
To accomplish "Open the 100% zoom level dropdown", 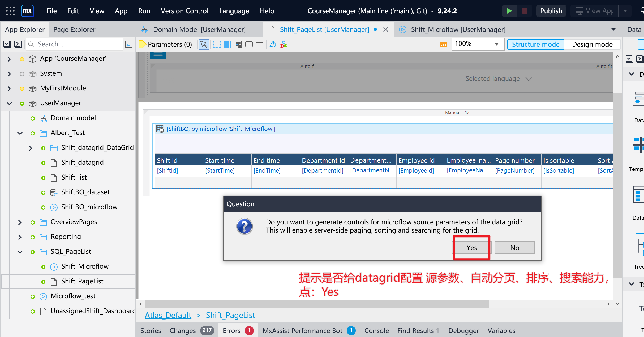I will coord(478,44).
